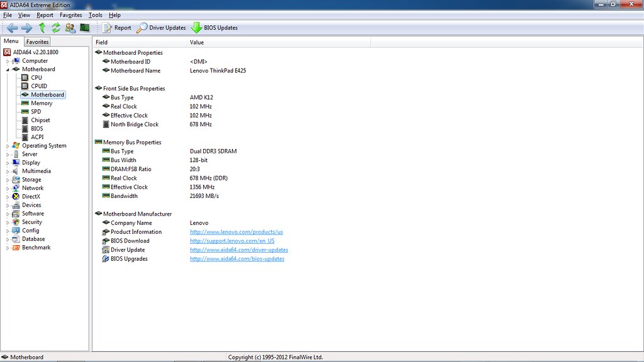644x362 pixels.
Task: Open the Report menu
Action: tap(45, 15)
